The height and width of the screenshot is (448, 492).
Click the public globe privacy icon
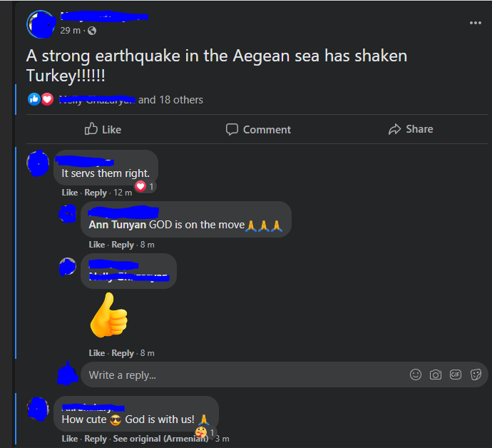pos(92,31)
